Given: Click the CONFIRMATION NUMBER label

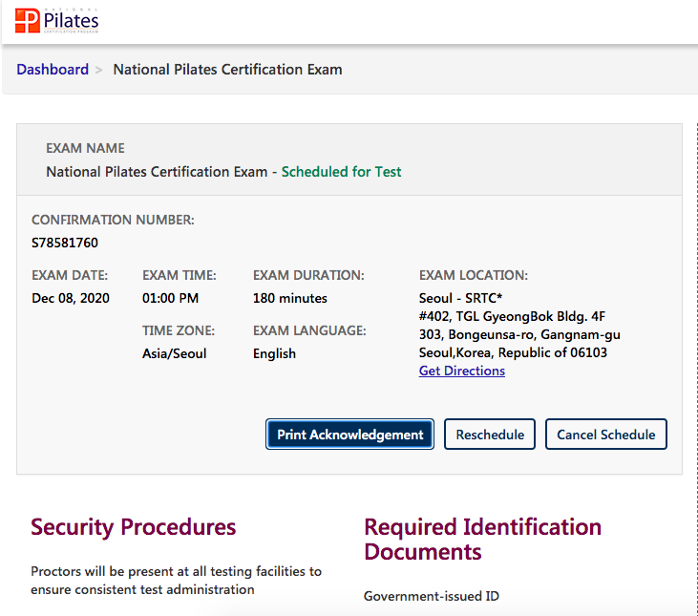Looking at the screenshot, I should coord(113,220).
